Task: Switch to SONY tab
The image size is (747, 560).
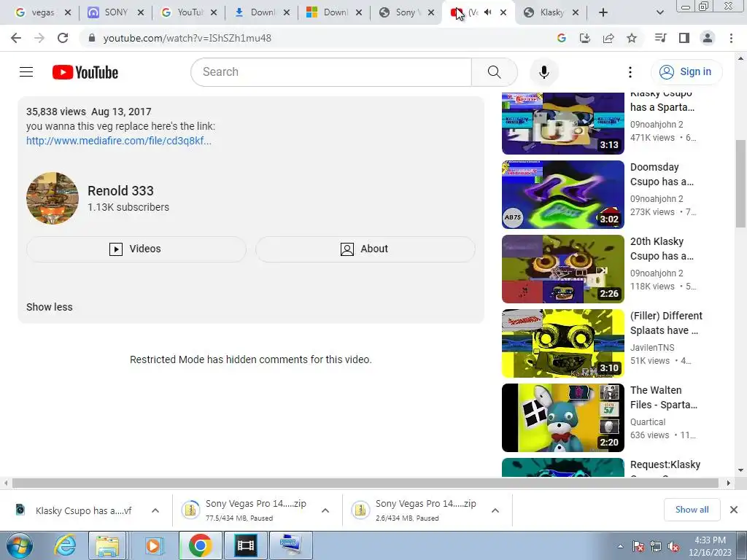Action: coord(116,12)
